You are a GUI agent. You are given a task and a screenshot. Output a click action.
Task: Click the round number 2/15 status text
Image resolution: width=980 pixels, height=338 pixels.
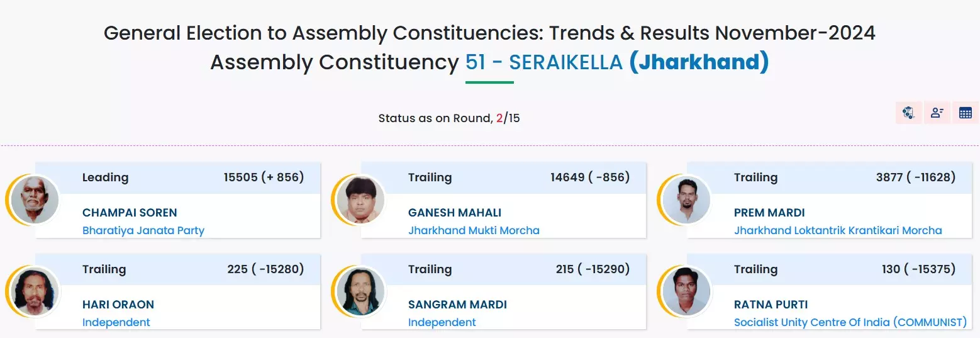(508, 118)
